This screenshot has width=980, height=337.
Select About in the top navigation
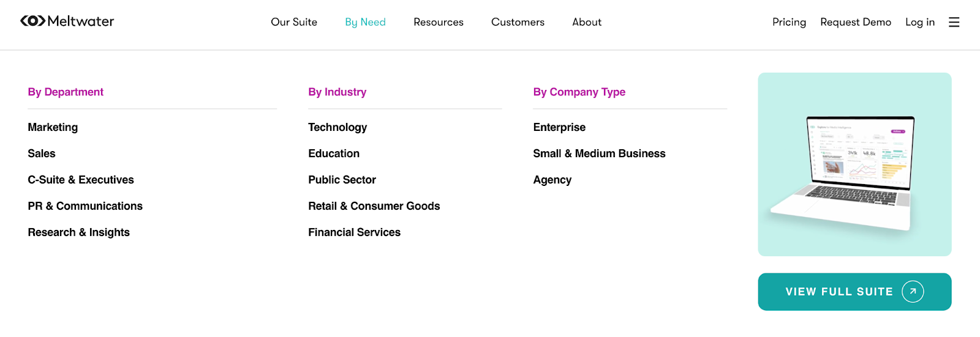587,22
